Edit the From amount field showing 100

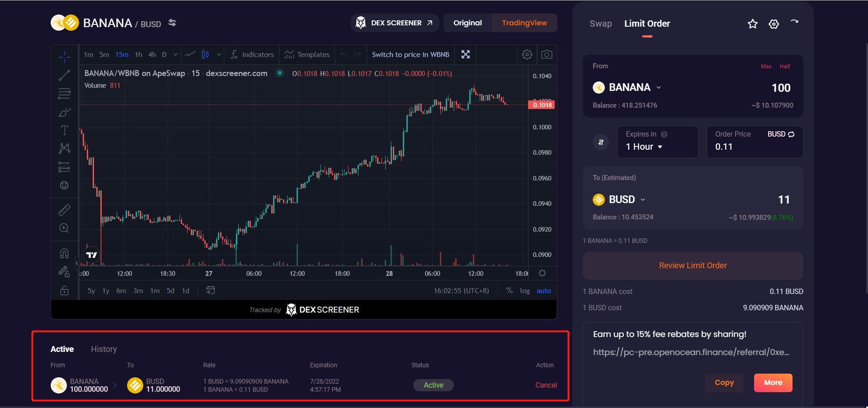780,88
